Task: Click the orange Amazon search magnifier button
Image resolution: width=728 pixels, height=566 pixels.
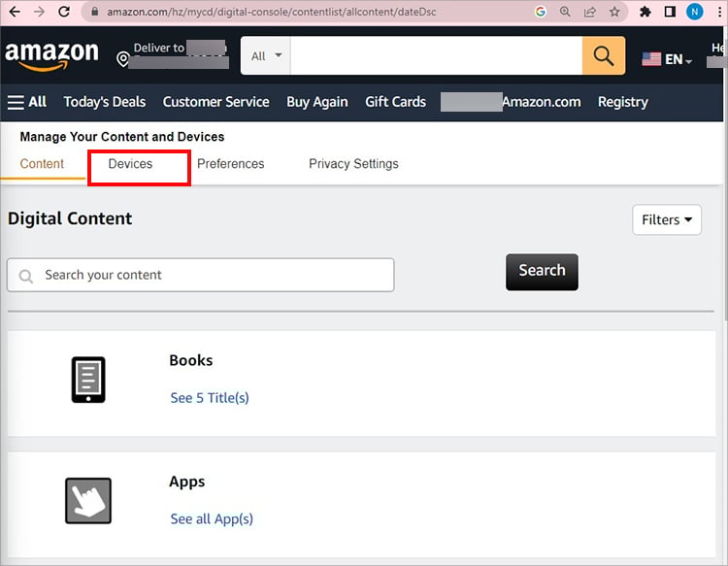Action: 604,55
